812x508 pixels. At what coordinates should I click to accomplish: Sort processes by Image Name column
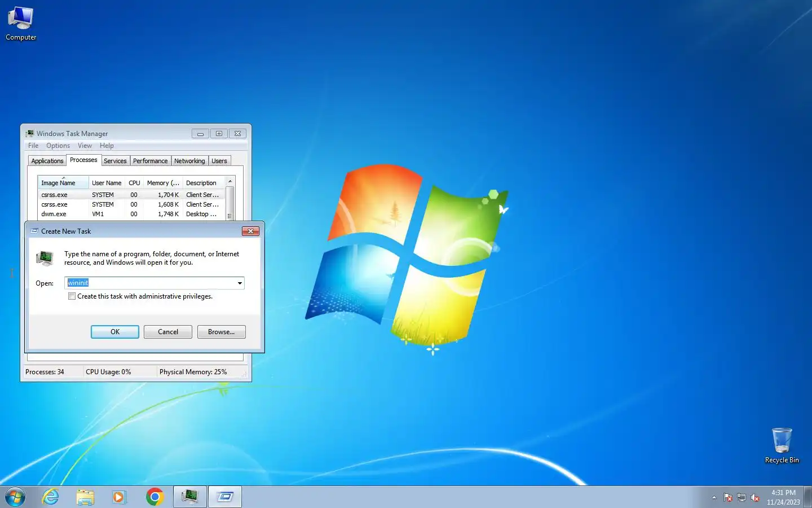click(x=63, y=183)
